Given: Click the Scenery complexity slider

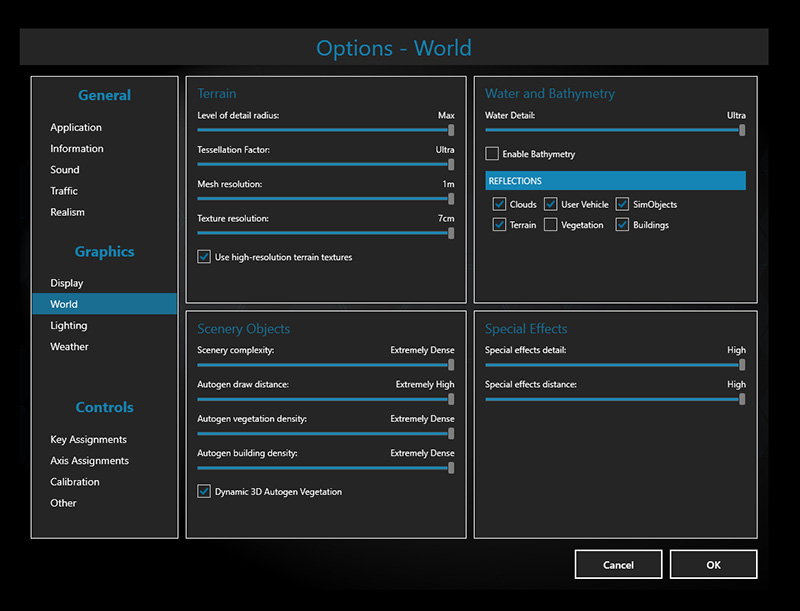Looking at the screenshot, I should 326,365.
